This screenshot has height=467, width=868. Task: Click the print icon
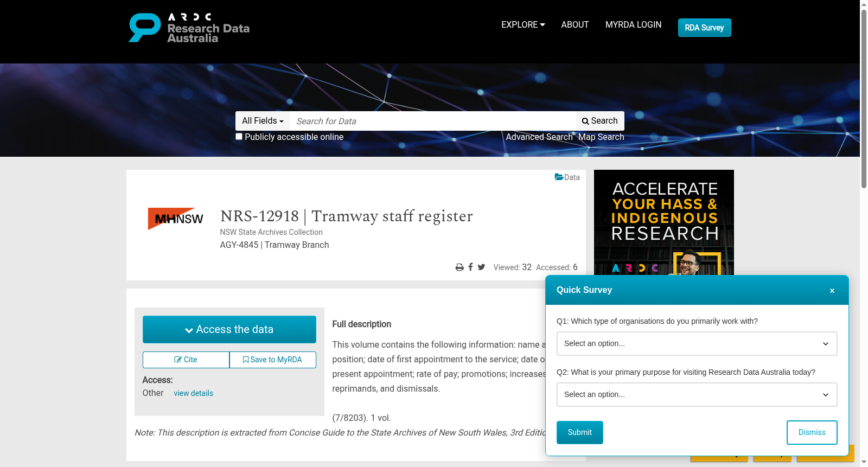(459, 267)
